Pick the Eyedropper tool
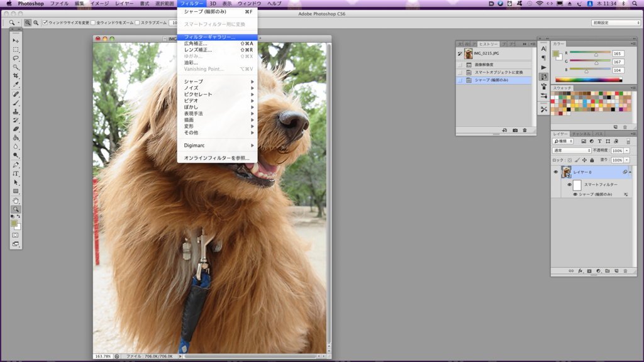 point(16,84)
